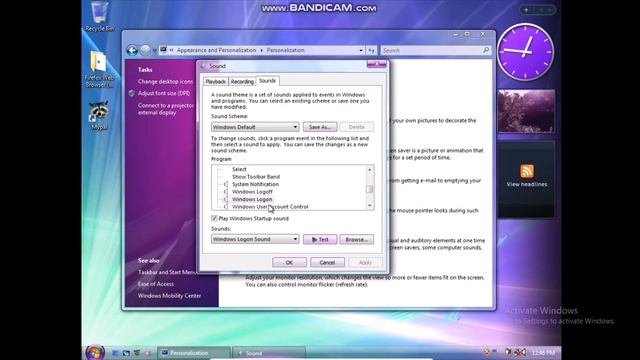Image resolution: width=640 pixels, height=360 pixels.
Task: Go back in the Personalization window
Action: (132, 50)
